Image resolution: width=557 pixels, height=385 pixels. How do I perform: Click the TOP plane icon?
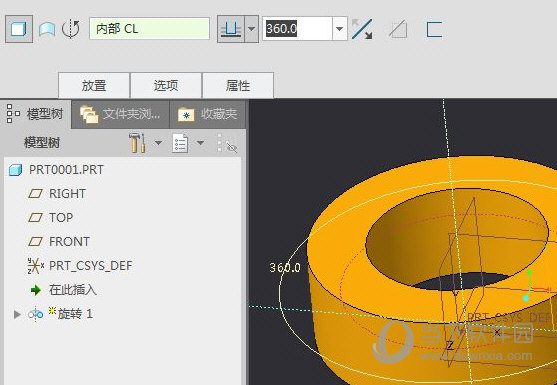pyautogui.click(x=35, y=218)
